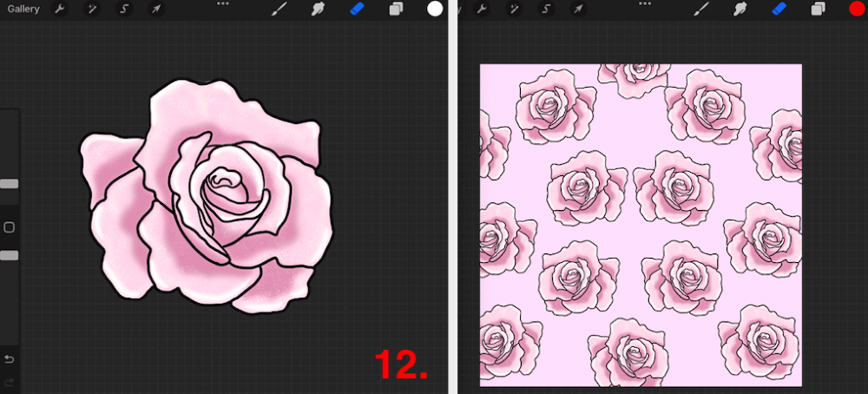Tap the large single rose drawing

coord(207,196)
